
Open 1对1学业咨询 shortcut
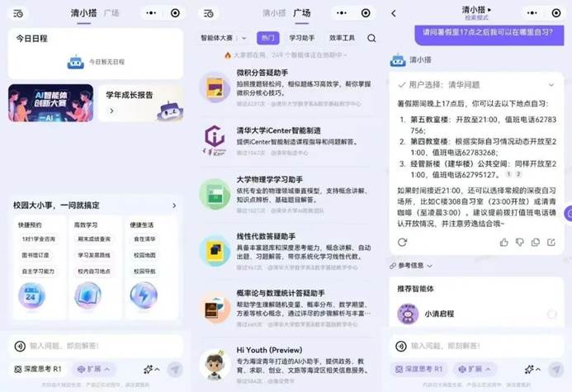click(x=38, y=239)
